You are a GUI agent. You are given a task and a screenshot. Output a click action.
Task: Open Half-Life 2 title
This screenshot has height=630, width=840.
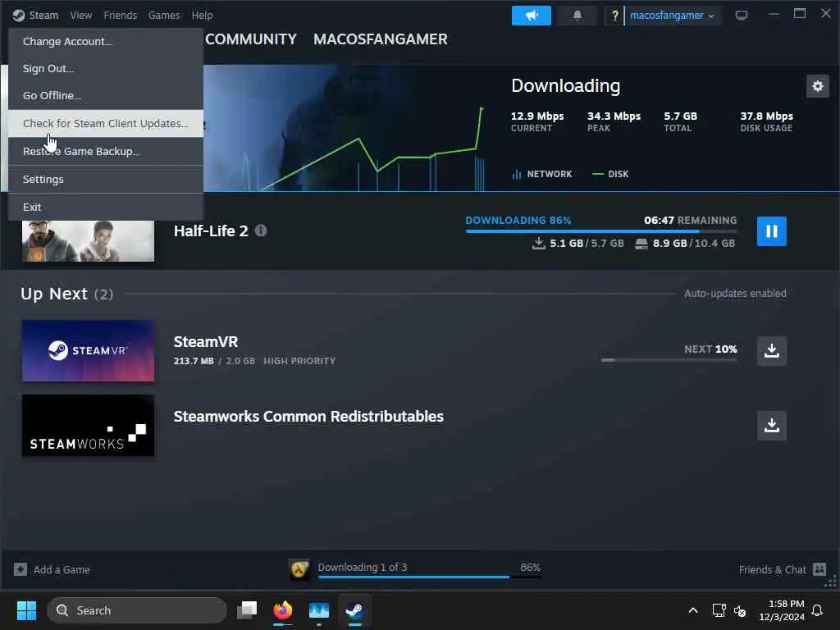(x=211, y=231)
